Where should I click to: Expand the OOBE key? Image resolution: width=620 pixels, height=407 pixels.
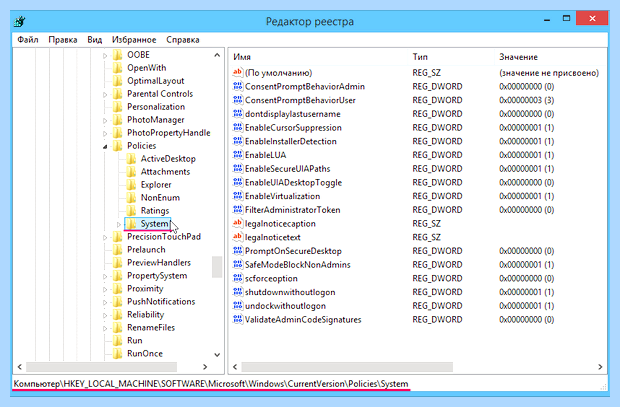click(x=105, y=56)
